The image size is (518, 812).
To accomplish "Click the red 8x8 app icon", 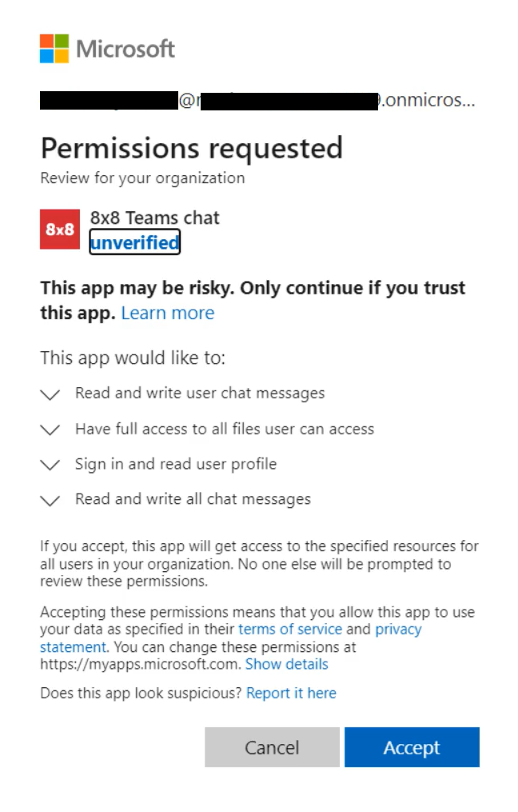I will (x=60, y=229).
